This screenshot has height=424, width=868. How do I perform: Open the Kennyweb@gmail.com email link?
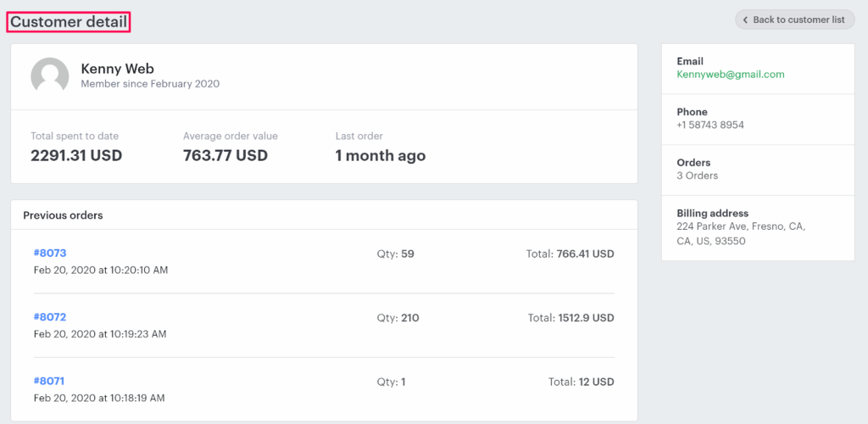click(x=730, y=74)
